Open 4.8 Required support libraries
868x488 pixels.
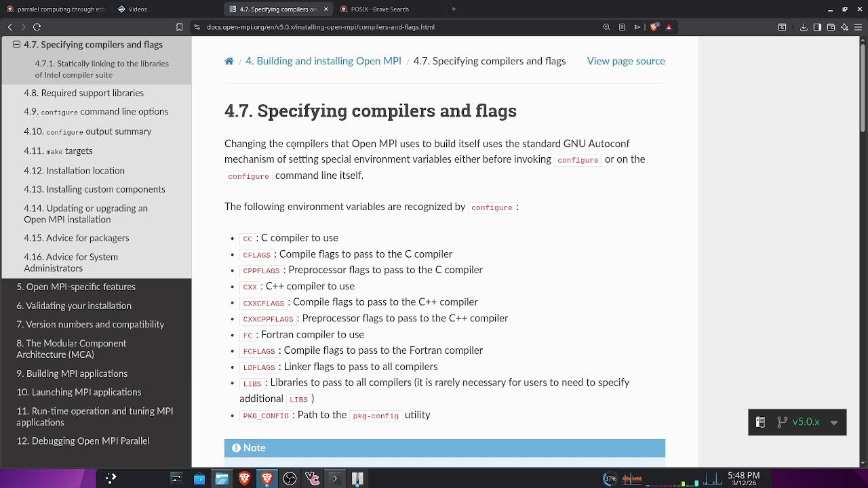point(83,93)
